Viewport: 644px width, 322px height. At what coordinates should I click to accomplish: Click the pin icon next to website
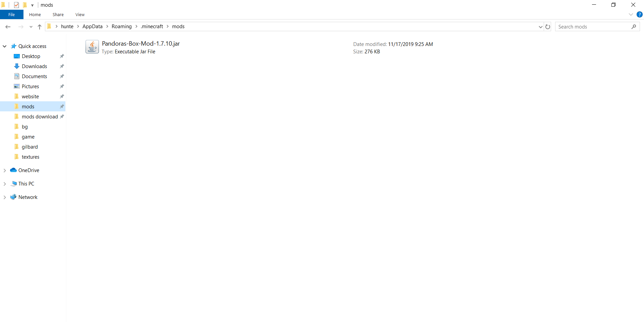click(x=62, y=97)
